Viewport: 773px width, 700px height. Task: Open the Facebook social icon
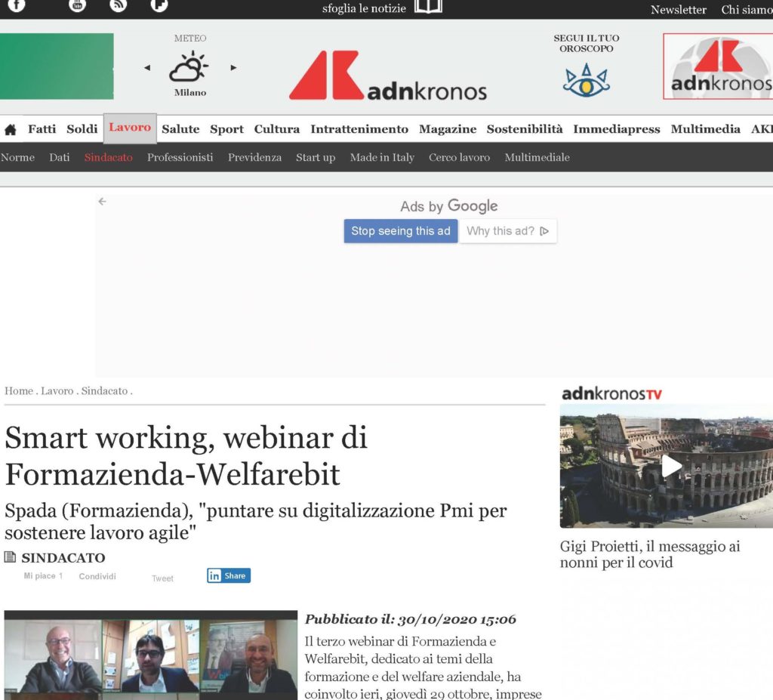tap(17, 5)
